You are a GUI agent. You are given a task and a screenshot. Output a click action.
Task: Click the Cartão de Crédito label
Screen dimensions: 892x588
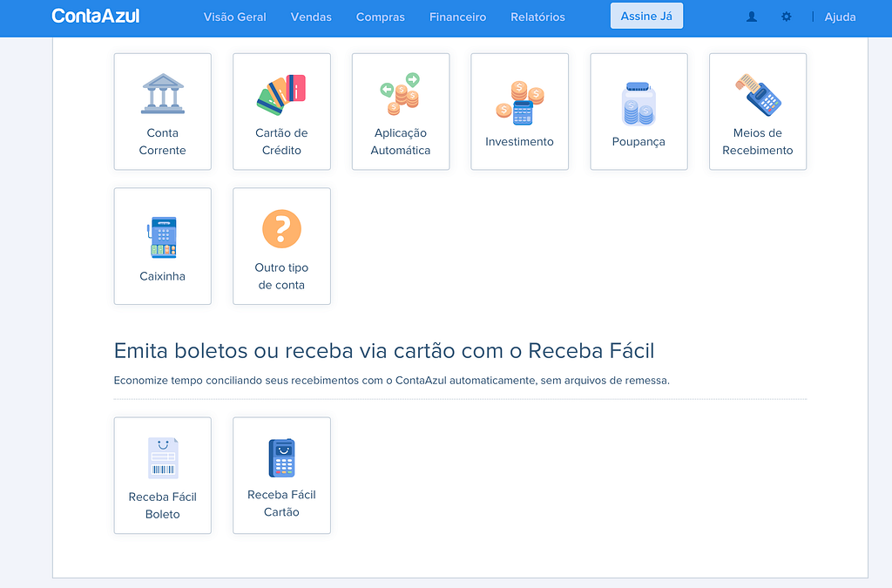click(x=281, y=142)
